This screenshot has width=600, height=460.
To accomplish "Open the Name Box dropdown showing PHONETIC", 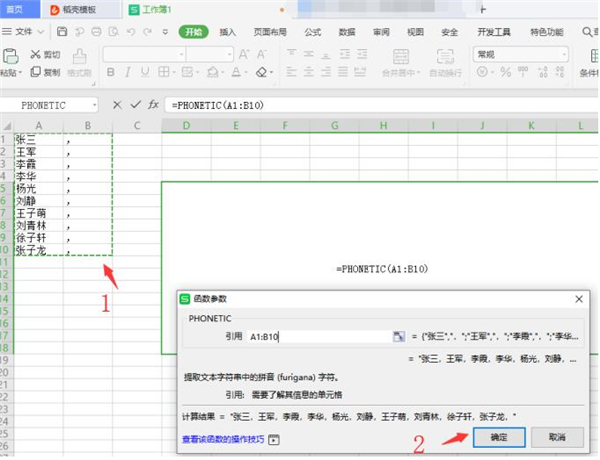I will click(94, 104).
